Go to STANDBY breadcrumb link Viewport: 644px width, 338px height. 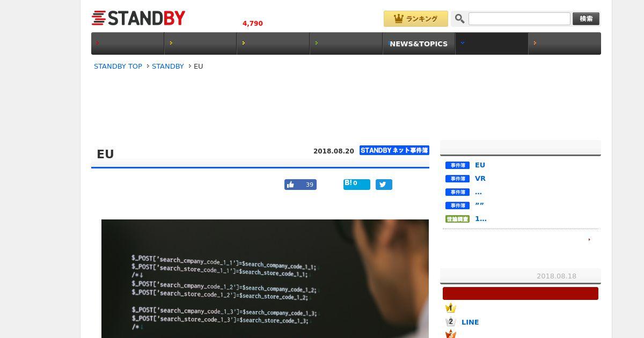(168, 67)
